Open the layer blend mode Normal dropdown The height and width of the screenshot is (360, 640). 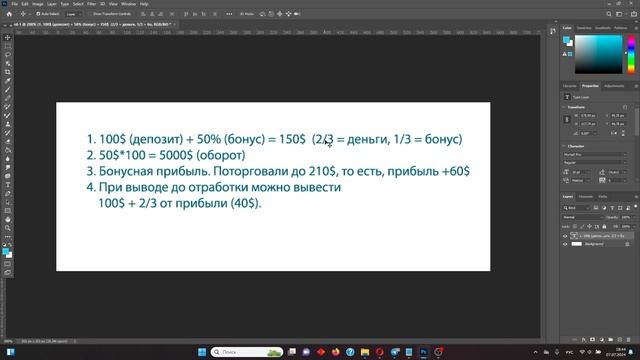tap(583, 217)
